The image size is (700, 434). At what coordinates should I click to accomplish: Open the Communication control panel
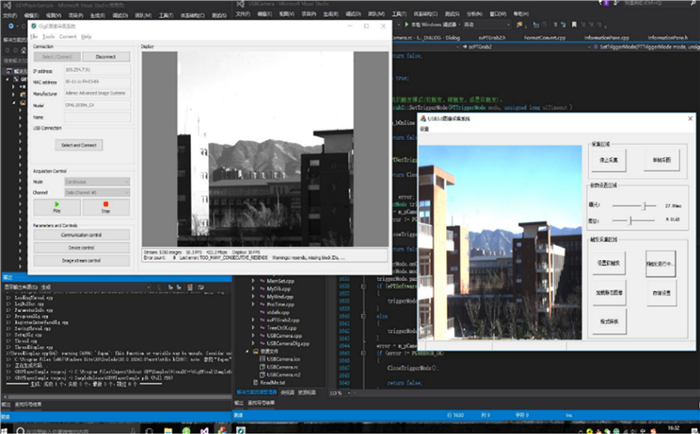tap(81, 234)
